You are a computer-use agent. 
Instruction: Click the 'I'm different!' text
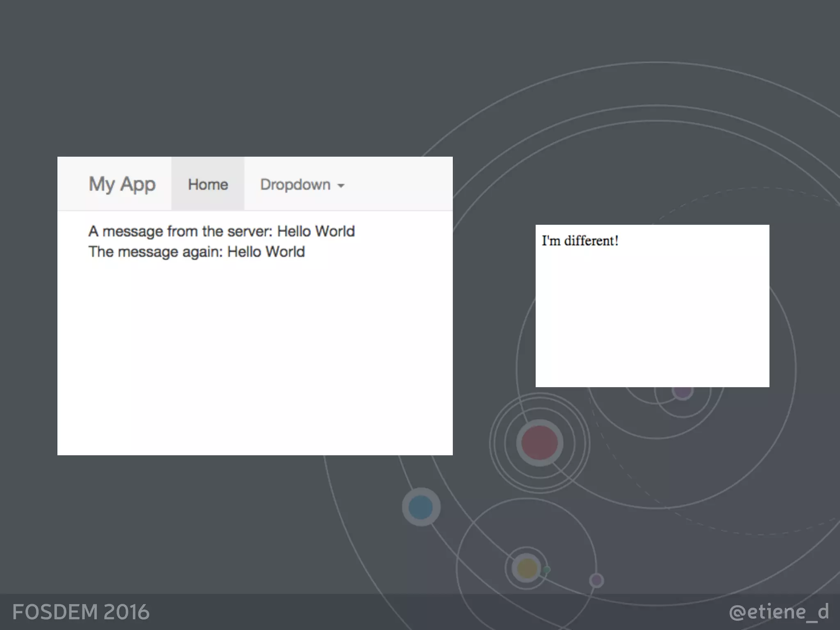(580, 241)
